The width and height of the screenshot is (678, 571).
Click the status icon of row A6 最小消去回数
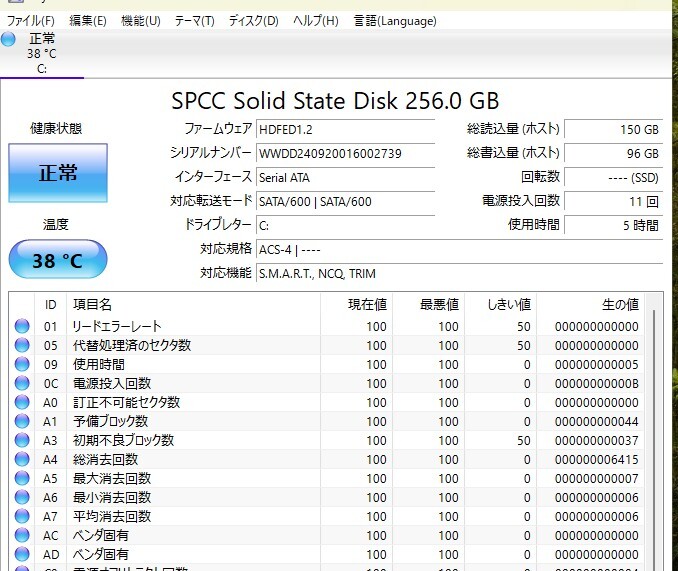pyautogui.click(x=22, y=498)
